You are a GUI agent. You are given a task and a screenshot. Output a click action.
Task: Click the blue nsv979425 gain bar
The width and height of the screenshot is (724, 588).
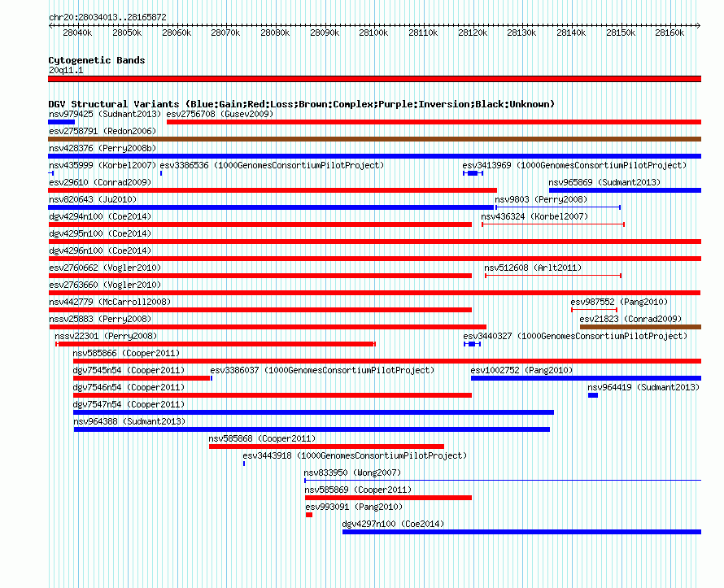[61, 122]
